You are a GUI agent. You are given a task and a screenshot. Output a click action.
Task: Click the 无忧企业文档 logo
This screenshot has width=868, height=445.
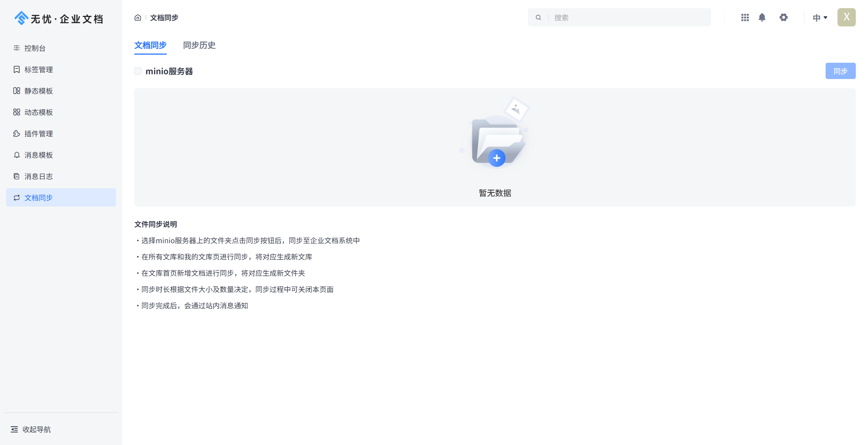[x=59, y=19]
